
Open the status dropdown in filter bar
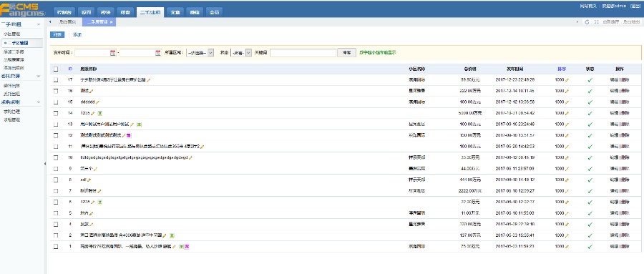click(x=241, y=53)
